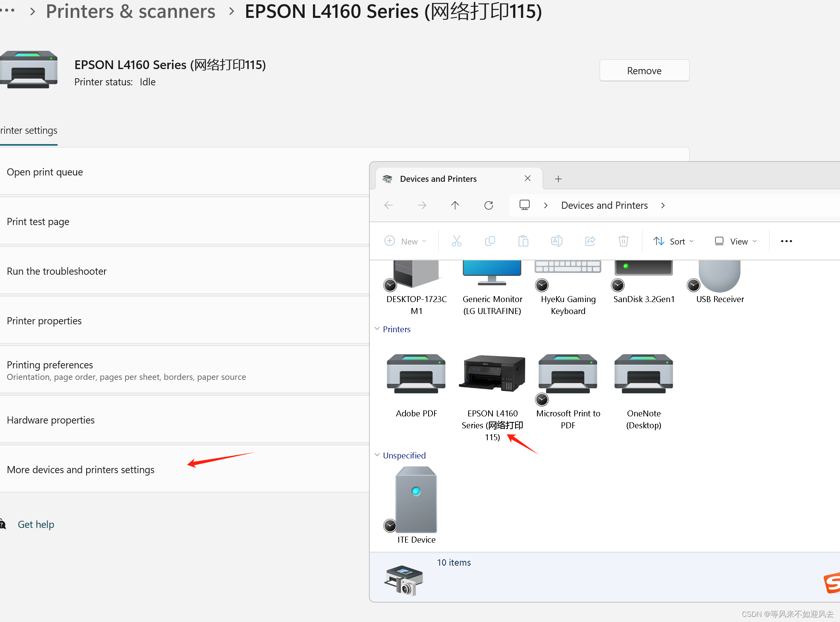Click the Cut scissors icon

click(456, 241)
